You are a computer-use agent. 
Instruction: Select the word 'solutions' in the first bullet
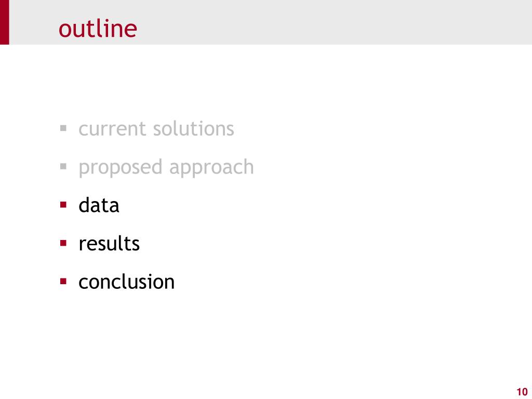point(193,129)
